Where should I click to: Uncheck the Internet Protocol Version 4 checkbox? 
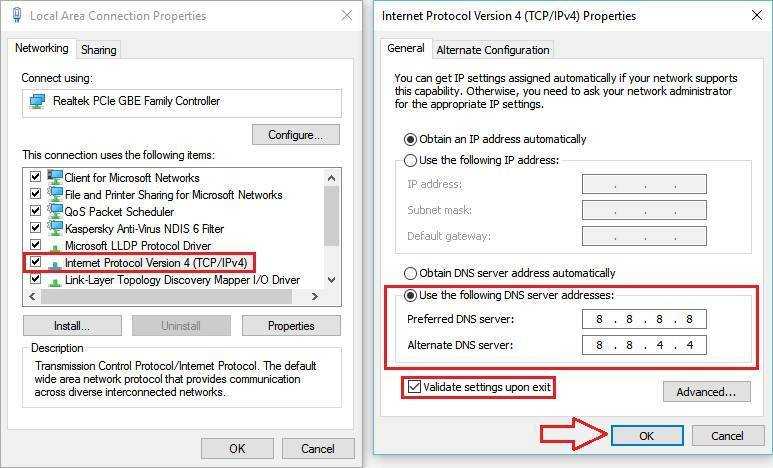pyautogui.click(x=35, y=262)
